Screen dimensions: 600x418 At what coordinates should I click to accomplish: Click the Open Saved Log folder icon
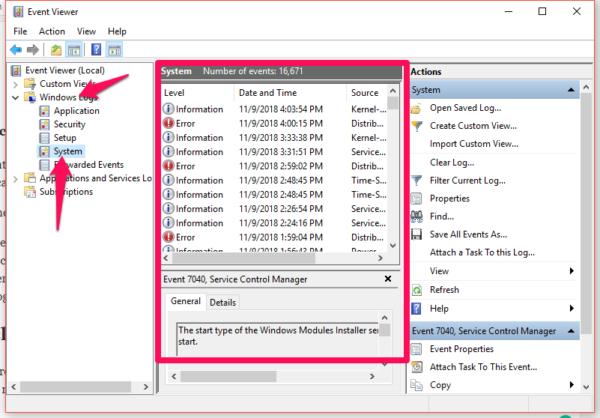416,108
